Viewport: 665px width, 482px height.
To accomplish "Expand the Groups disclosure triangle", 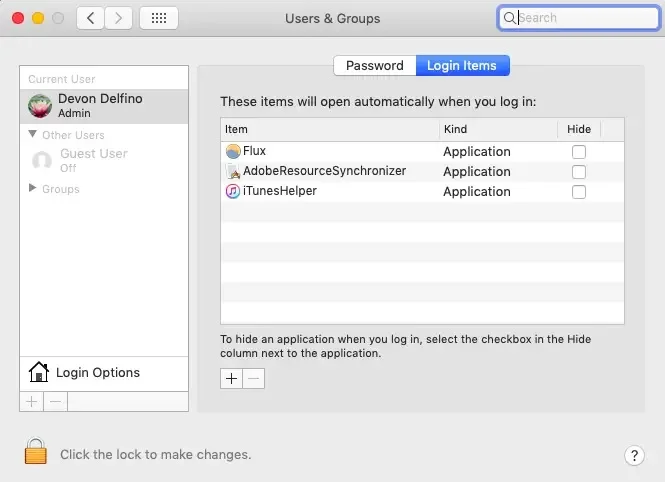I will (33, 188).
